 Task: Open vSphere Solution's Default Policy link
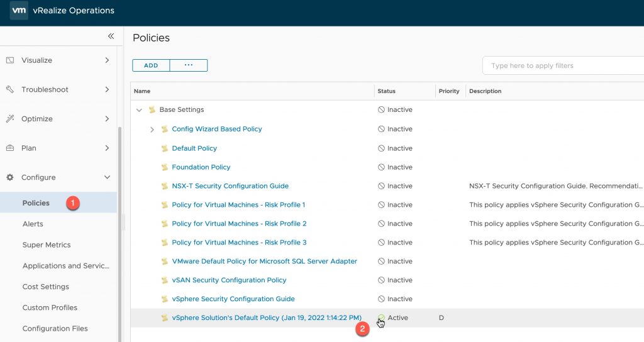267,317
